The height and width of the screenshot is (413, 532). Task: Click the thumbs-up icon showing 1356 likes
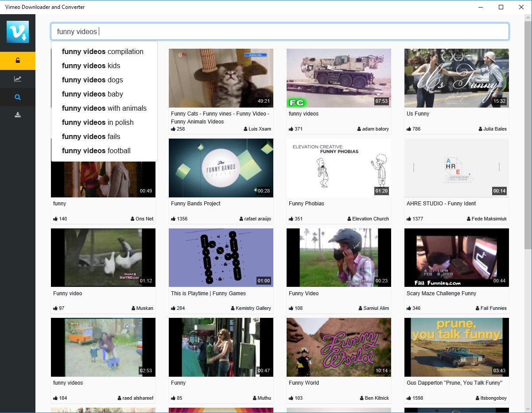click(173, 219)
